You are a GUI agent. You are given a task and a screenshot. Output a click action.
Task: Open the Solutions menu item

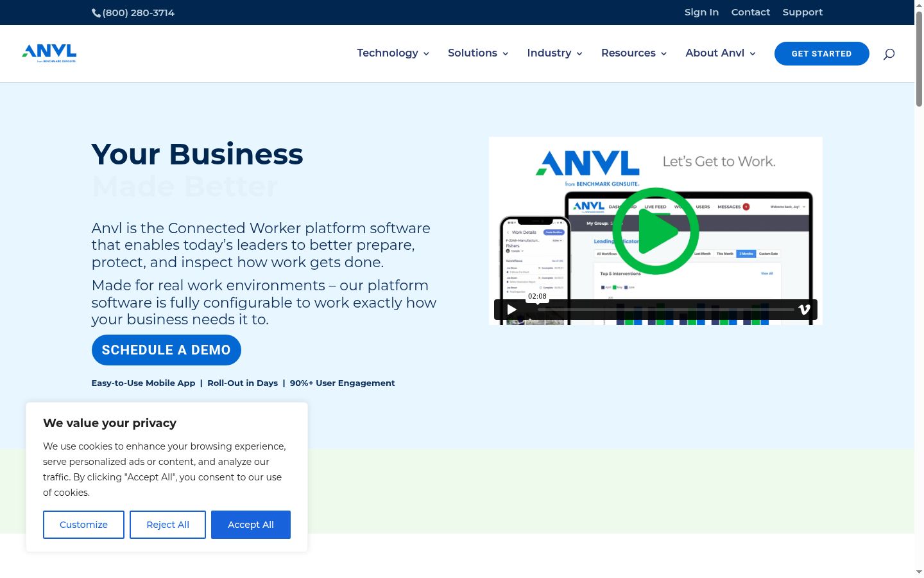[472, 53]
